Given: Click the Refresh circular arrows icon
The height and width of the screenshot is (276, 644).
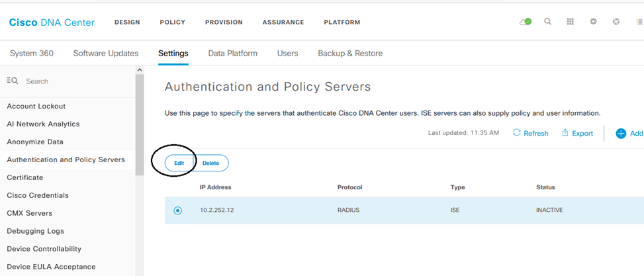Looking at the screenshot, I should [x=517, y=132].
